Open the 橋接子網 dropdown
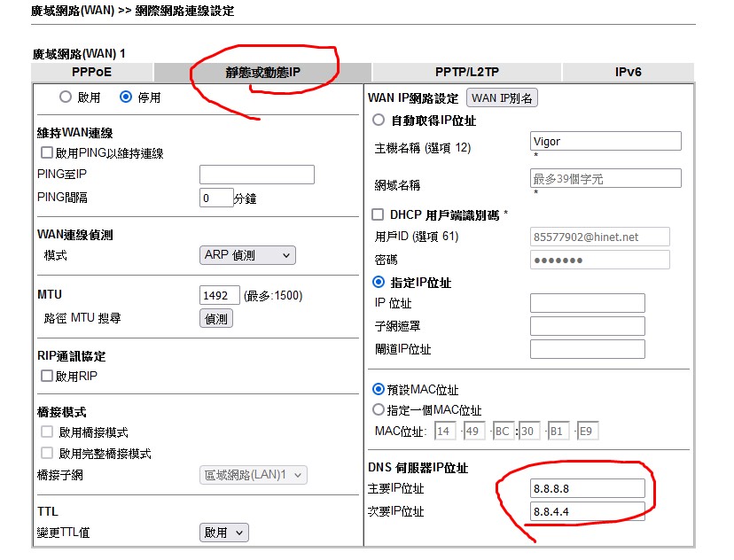Screen dimensions: 734x560 coord(253,475)
